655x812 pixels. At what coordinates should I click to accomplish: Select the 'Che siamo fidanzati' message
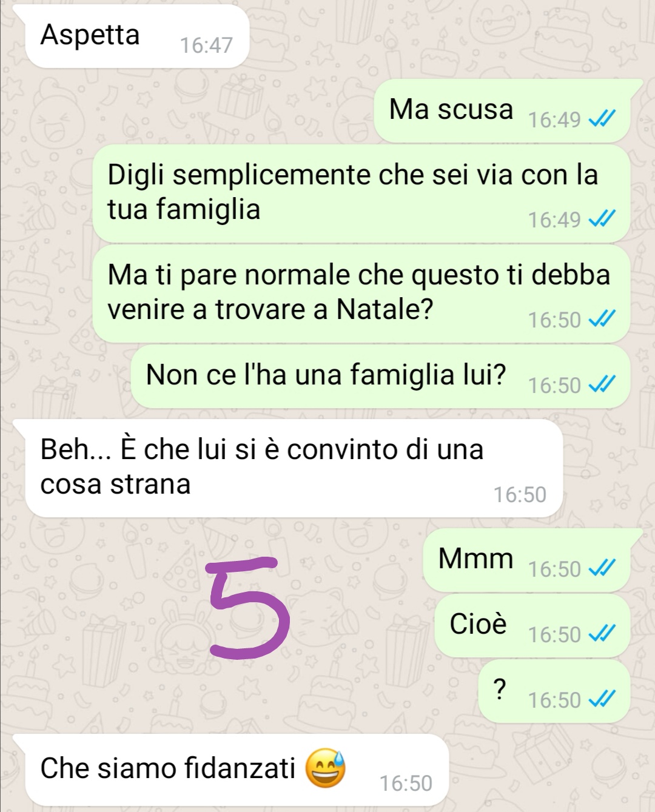[237, 770]
